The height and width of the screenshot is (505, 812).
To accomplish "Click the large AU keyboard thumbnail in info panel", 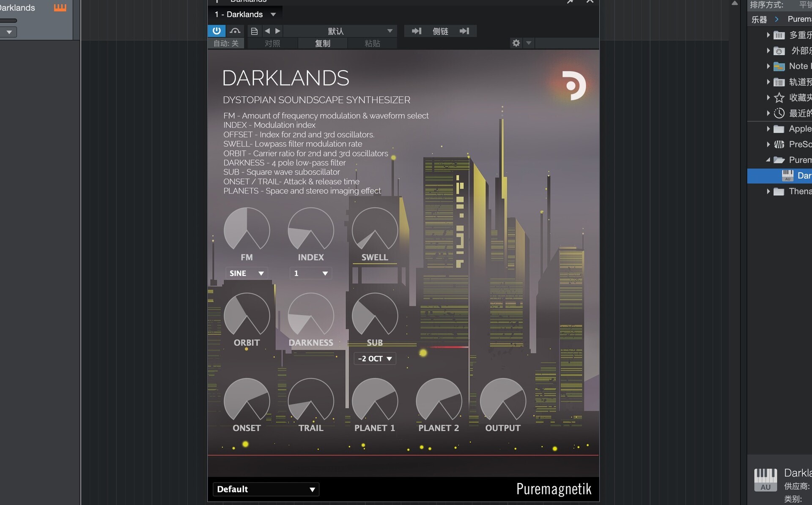I will [765, 480].
